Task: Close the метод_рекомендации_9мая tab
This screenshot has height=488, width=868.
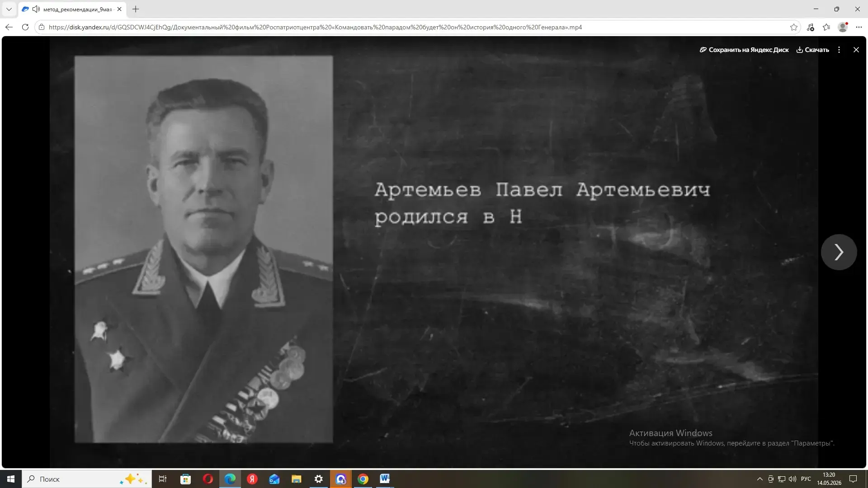Action: pos(119,9)
